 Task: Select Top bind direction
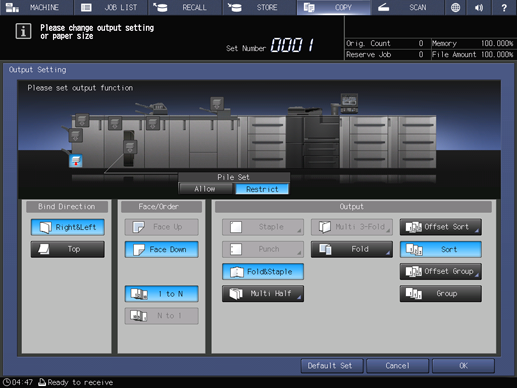[x=68, y=249]
